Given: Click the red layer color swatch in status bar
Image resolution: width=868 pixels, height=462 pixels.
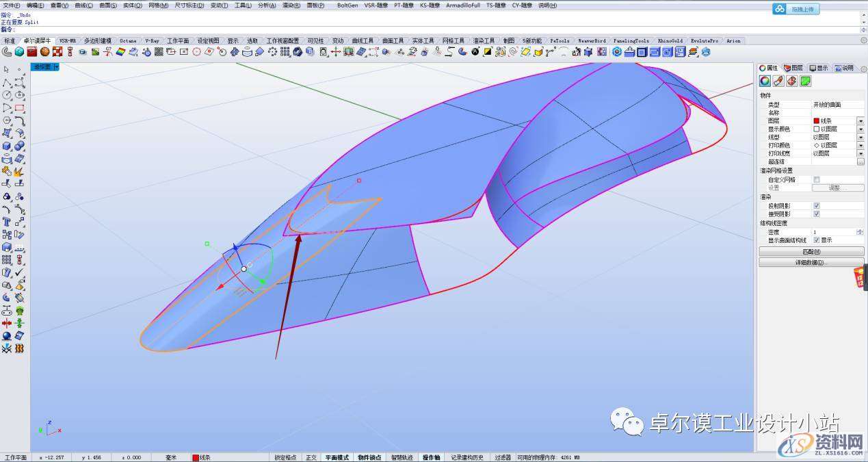Looking at the screenshot, I should point(196,457).
